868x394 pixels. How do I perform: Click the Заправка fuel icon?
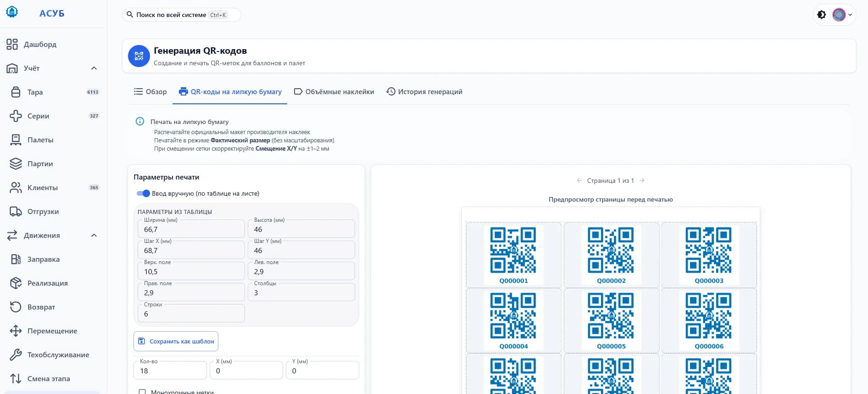pyautogui.click(x=16, y=259)
